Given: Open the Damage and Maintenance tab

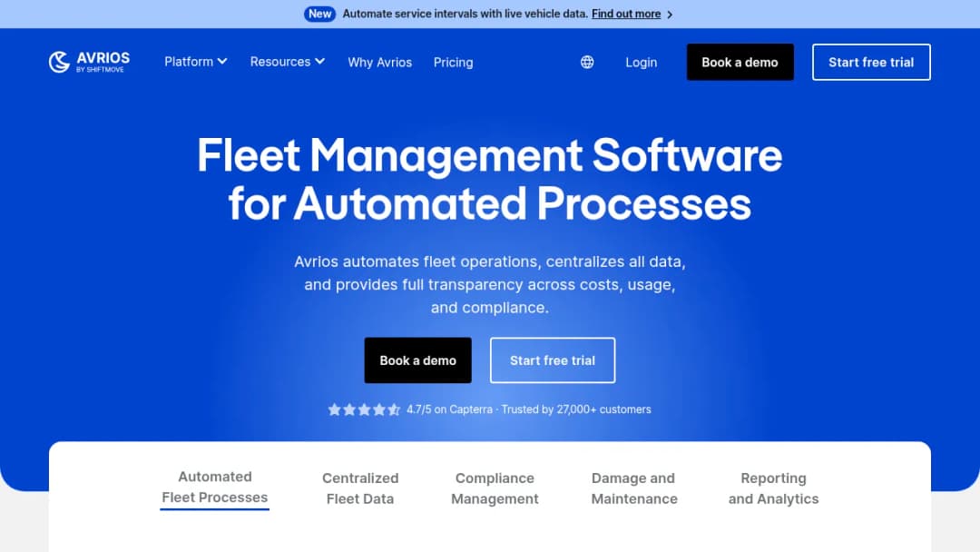Looking at the screenshot, I should [633, 488].
